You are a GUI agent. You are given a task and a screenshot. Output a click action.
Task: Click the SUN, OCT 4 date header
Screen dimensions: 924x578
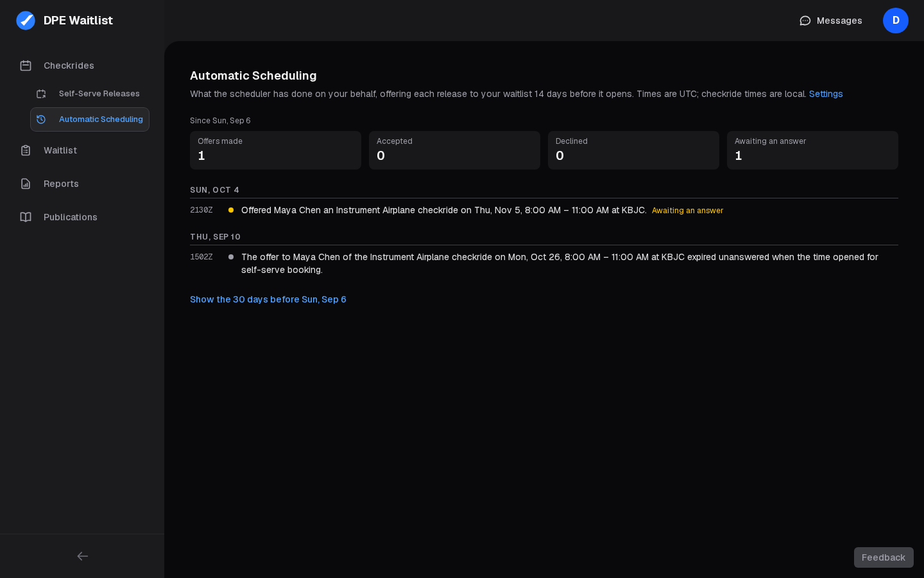[x=214, y=190]
